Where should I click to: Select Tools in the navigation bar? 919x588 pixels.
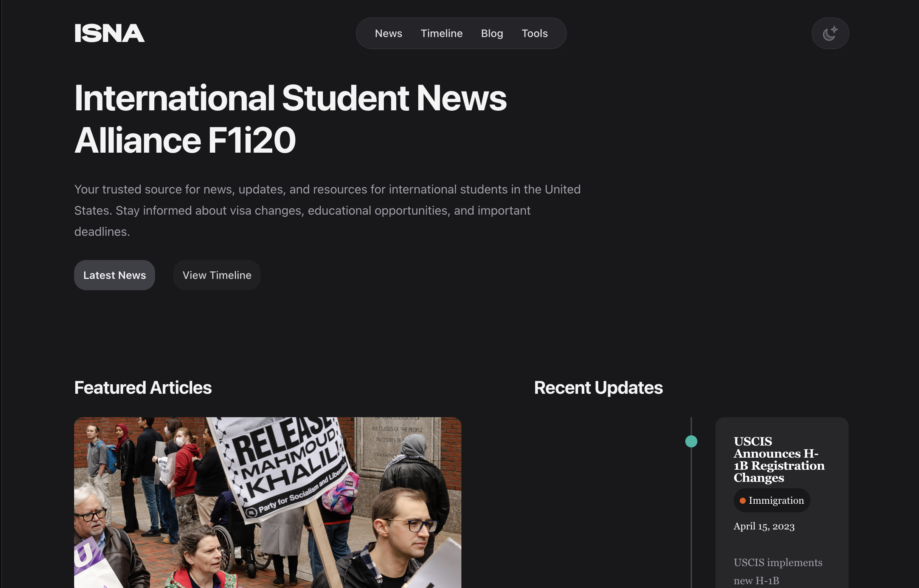point(534,33)
